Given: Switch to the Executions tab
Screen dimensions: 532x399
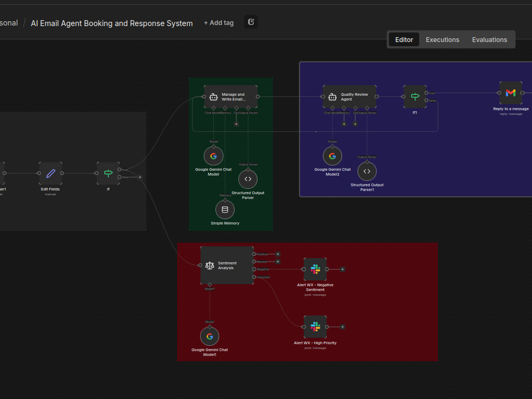Looking at the screenshot, I should pyautogui.click(x=443, y=40).
